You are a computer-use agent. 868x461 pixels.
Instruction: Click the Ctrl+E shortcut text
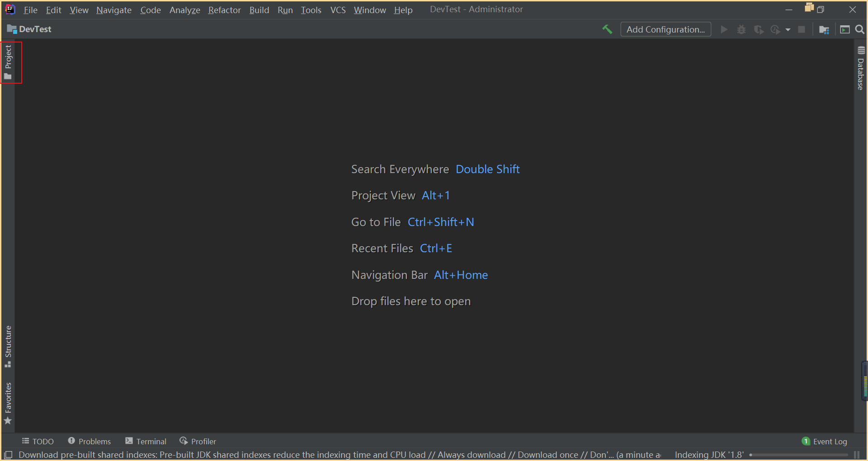(x=436, y=248)
